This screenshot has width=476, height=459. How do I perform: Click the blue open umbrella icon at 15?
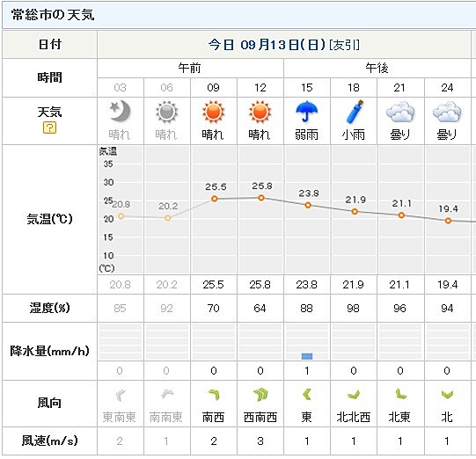307,112
